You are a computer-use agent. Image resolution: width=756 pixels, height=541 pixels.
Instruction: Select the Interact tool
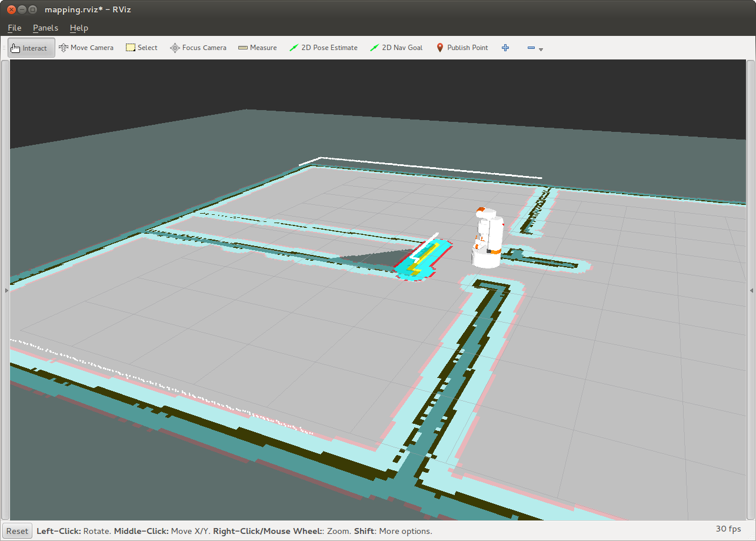31,48
